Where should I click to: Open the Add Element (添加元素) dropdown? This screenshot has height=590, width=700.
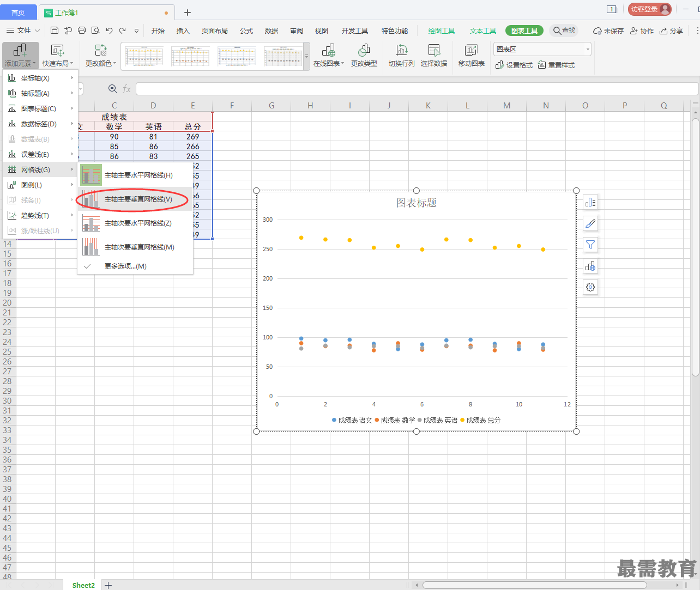(20, 56)
